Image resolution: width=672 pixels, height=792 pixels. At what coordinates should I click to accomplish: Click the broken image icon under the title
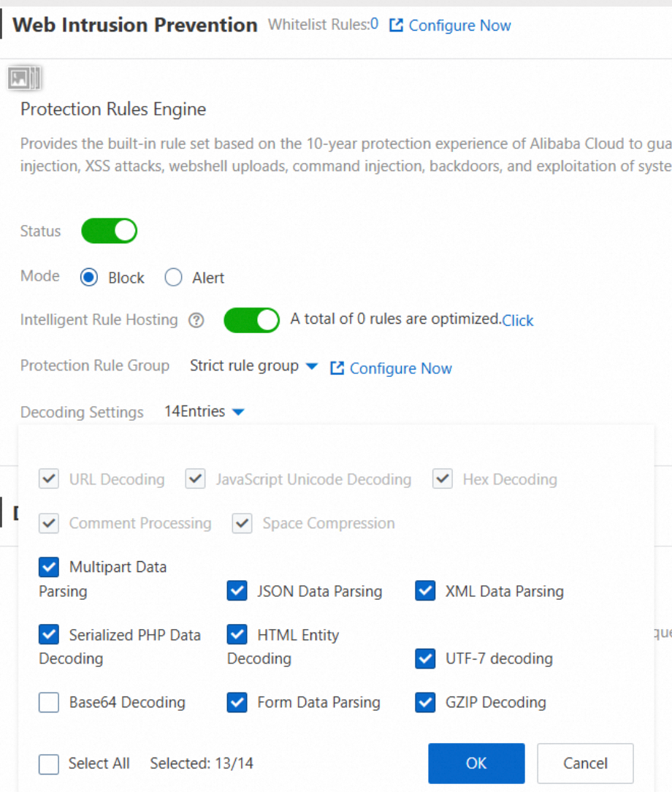click(25, 77)
